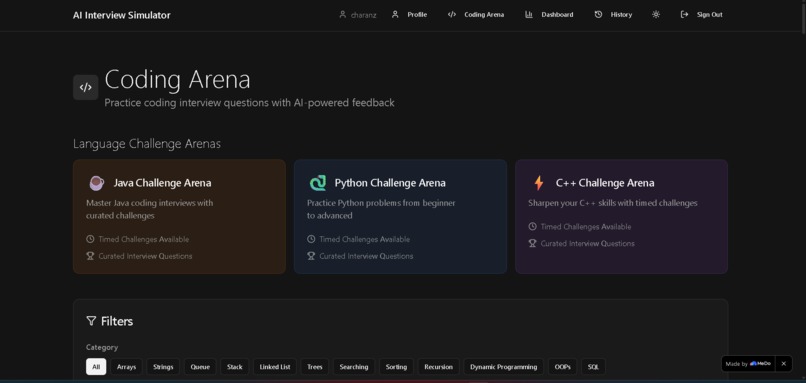Filter by Strings category

click(163, 367)
